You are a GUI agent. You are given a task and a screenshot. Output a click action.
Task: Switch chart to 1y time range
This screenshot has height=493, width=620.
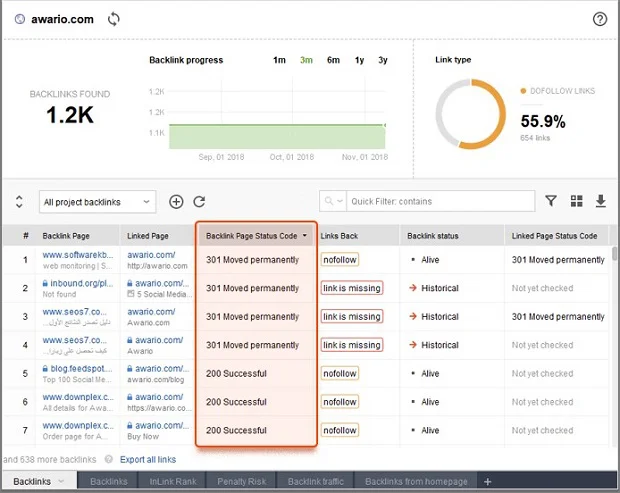pos(359,60)
